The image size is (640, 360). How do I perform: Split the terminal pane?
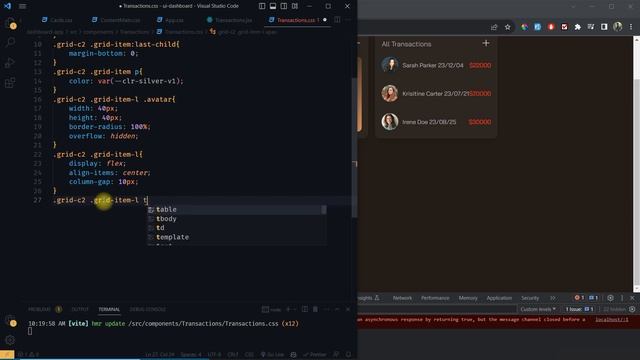tap(305, 309)
